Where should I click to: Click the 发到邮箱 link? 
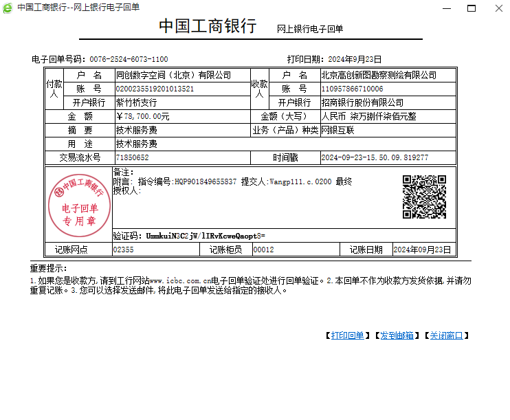click(x=397, y=335)
